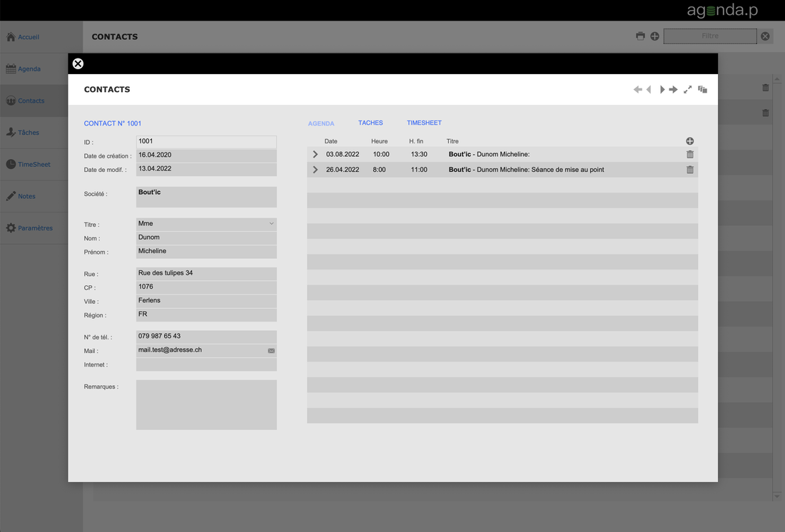Click the Internet input field
This screenshot has height=532, width=785.
pyautogui.click(x=206, y=364)
